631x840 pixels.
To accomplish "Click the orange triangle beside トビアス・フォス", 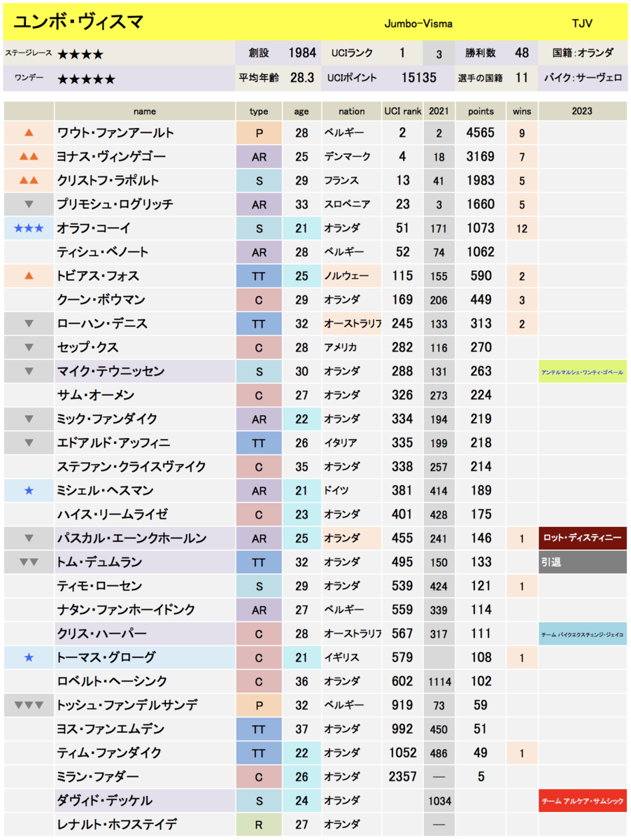I will coord(29,276).
